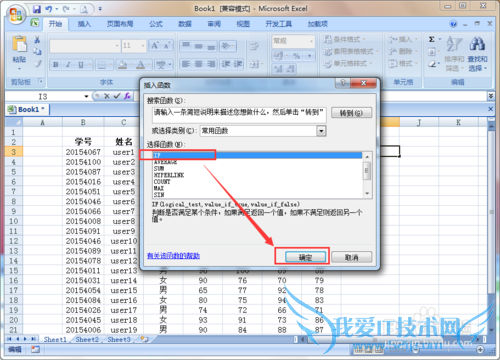This screenshot has height=360, width=500.
Task: Open help on this function link
Action: click(x=173, y=256)
